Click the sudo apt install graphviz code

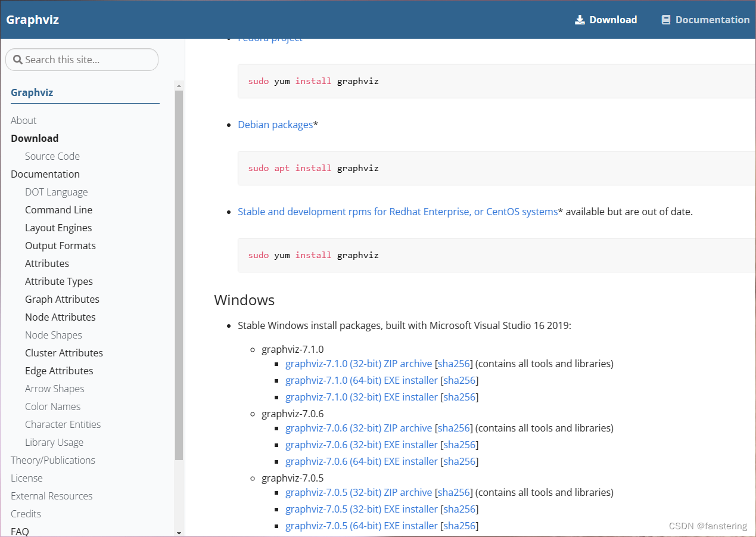313,168
